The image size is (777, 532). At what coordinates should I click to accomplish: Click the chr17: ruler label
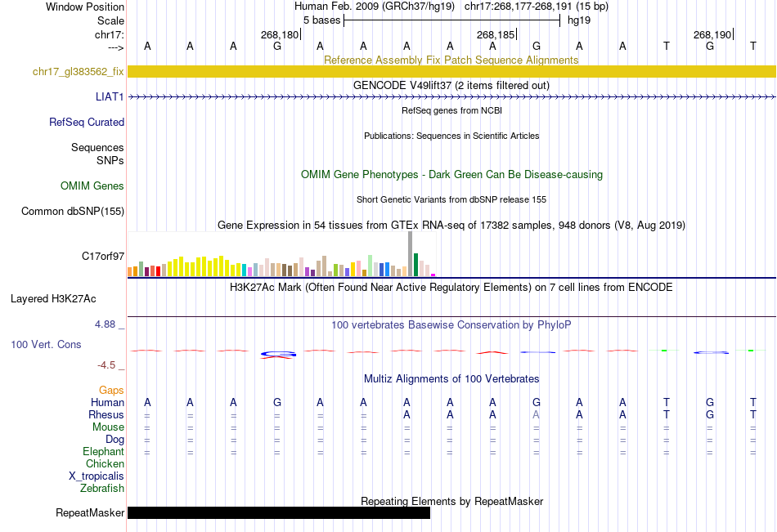coord(110,34)
